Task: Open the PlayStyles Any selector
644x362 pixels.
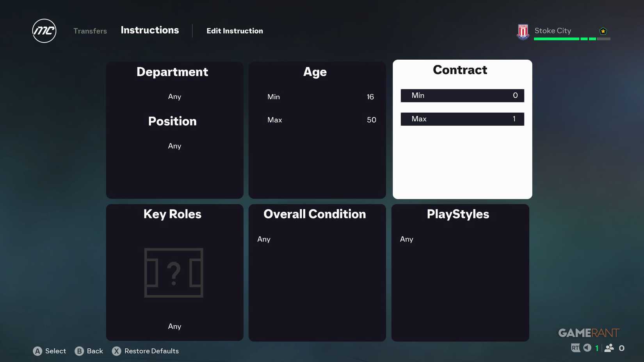Action: point(406,239)
